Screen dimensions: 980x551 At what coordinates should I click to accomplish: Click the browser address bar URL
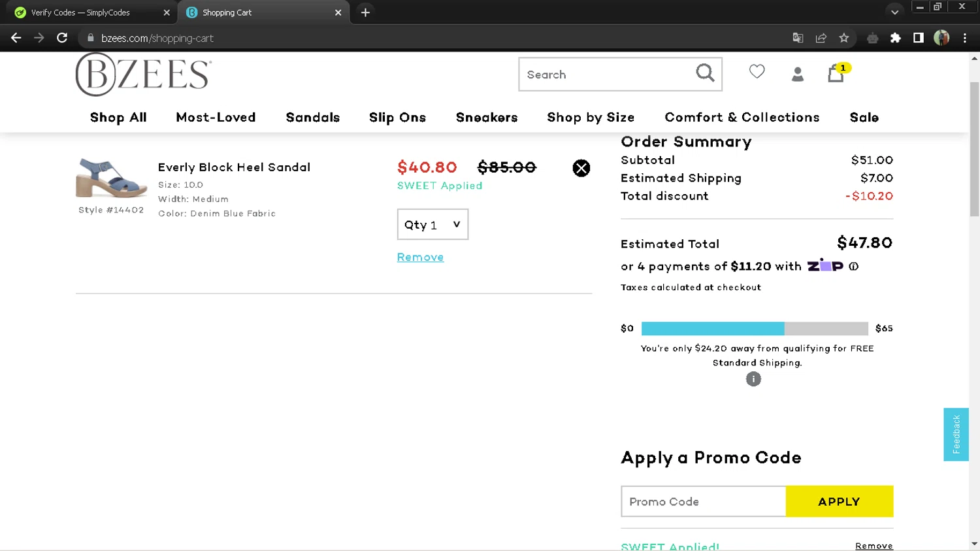(157, 38)
